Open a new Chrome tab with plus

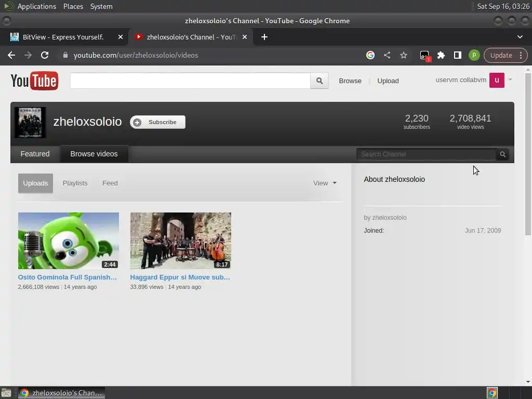[x=264, y=37]
